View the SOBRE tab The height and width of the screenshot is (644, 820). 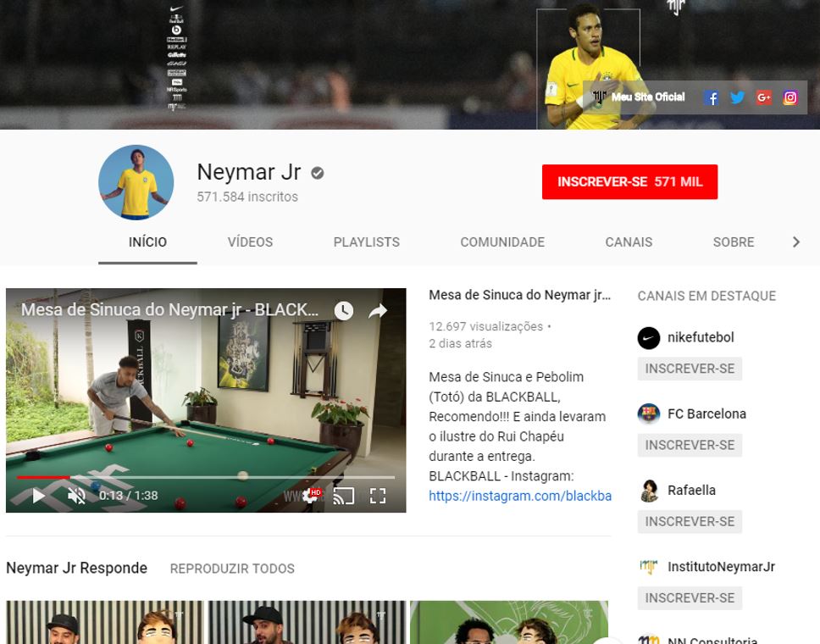734,242
